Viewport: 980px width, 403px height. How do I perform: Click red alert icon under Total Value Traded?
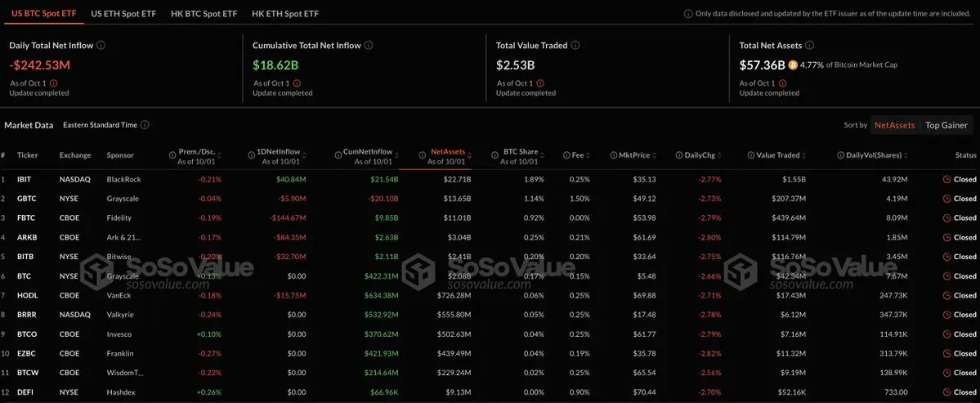pos(540,83)
